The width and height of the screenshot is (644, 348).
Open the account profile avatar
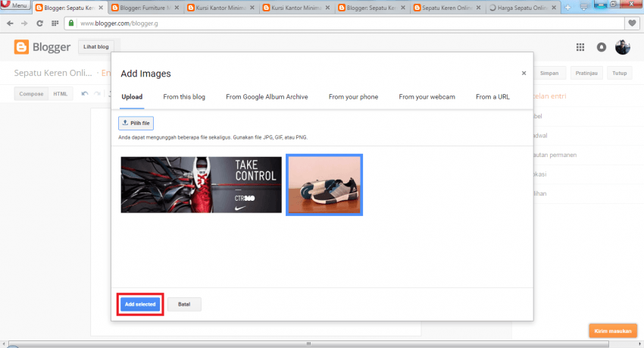[x=623, y=47]
